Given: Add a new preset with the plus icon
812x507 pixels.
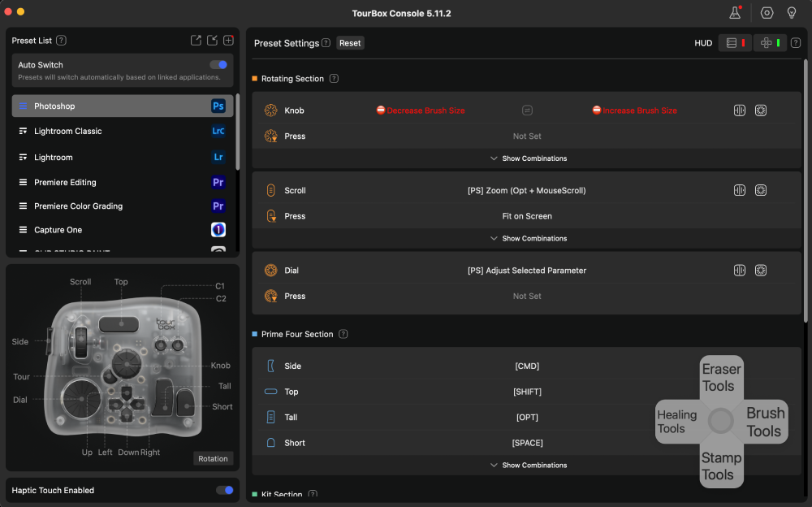Looking at the screenshot, I should coord(228,41).
